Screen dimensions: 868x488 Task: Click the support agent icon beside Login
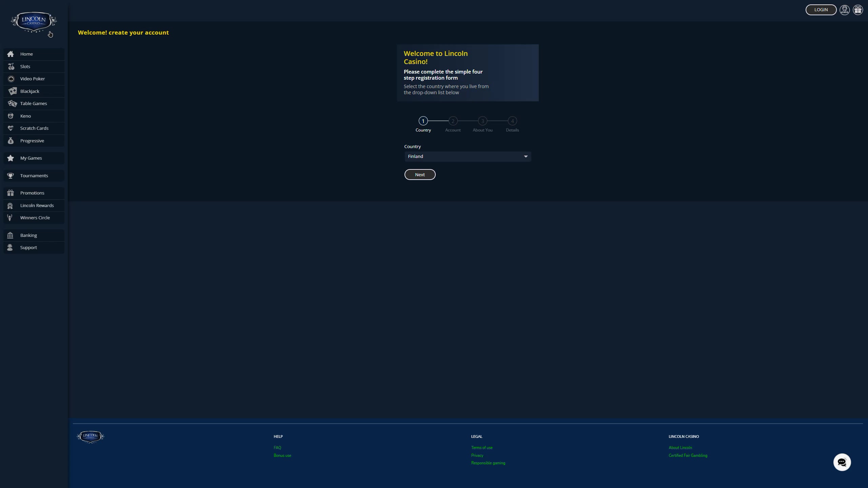coord(845,10)
